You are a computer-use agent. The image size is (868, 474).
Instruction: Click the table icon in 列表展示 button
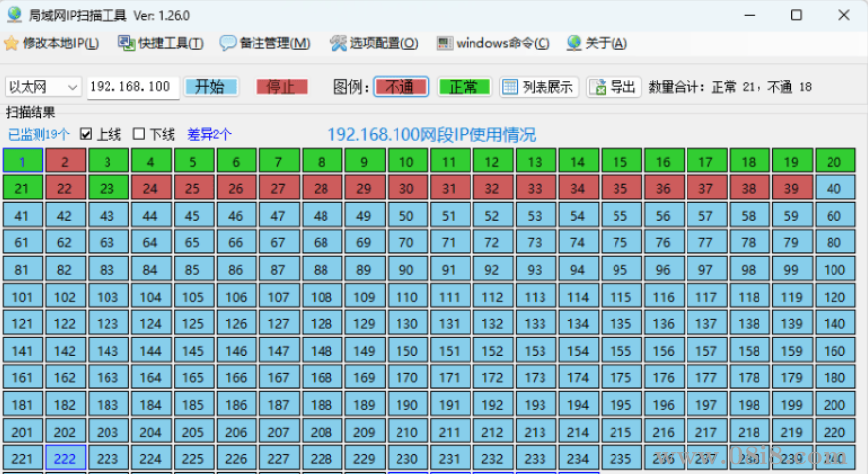click(510, 87)
